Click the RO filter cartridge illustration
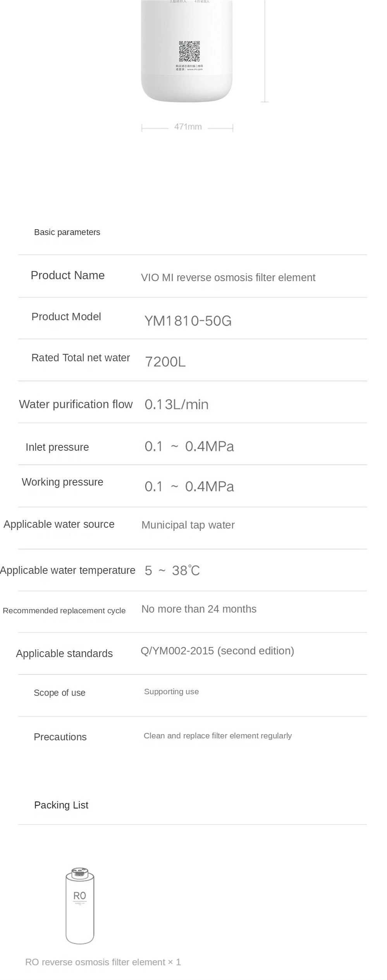 click(80, 905)
